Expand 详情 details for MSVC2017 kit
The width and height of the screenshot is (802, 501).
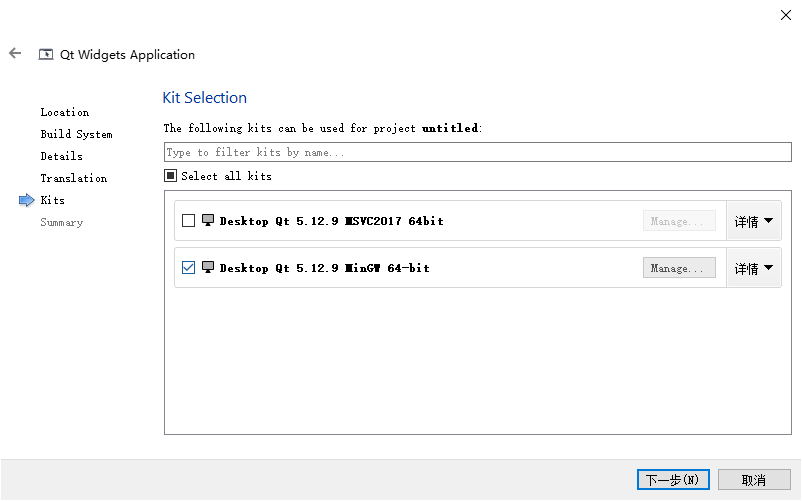(x=754, y=221)
